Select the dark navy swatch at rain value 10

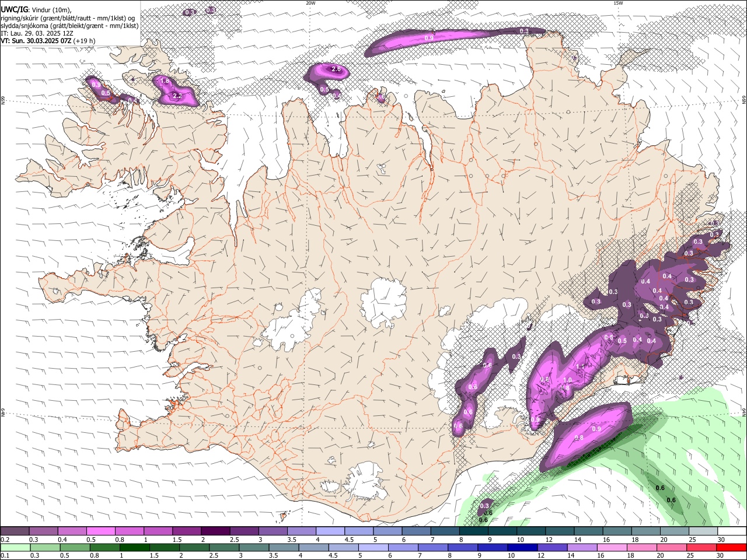523,547
